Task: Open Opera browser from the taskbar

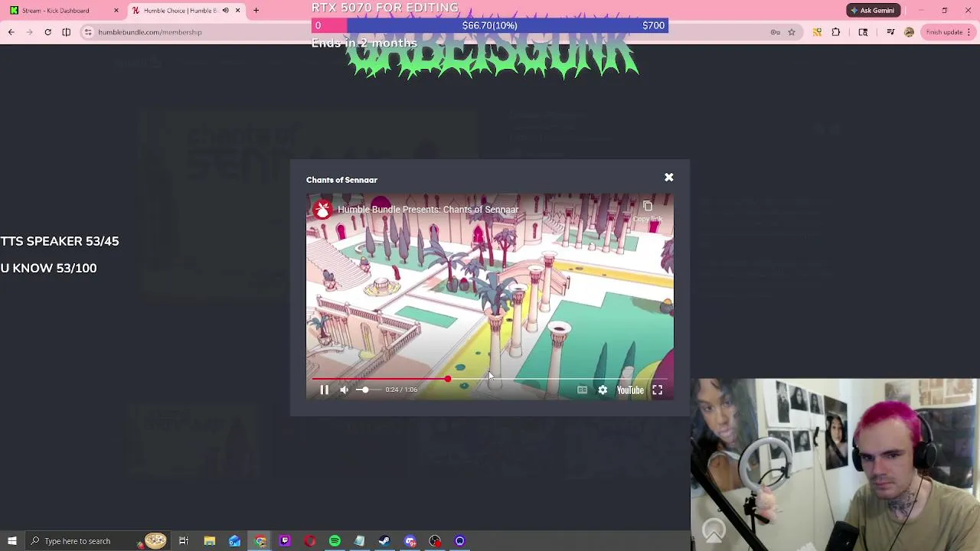Action: click(x=310, y=541)
